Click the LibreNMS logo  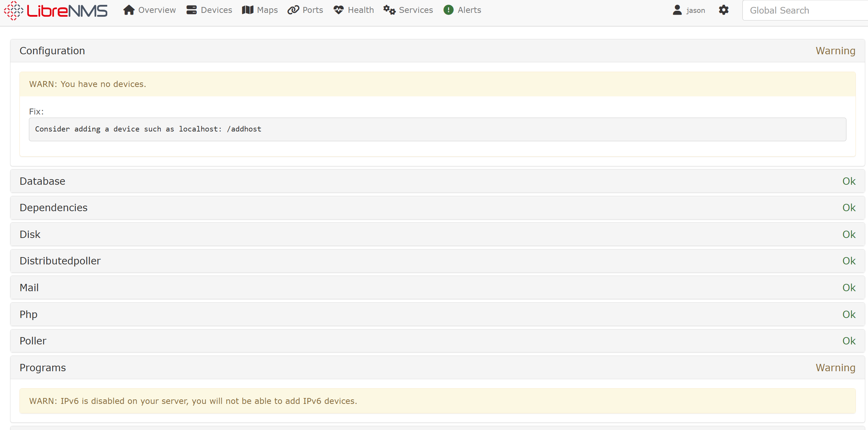click(x=56, y=10)
